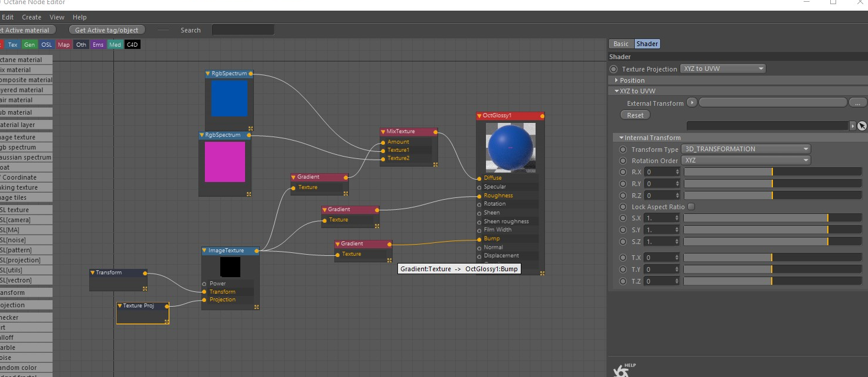
Task: Click the Power input port on ImageTexture
Action: pyautogui.click(x=204, y=284)
